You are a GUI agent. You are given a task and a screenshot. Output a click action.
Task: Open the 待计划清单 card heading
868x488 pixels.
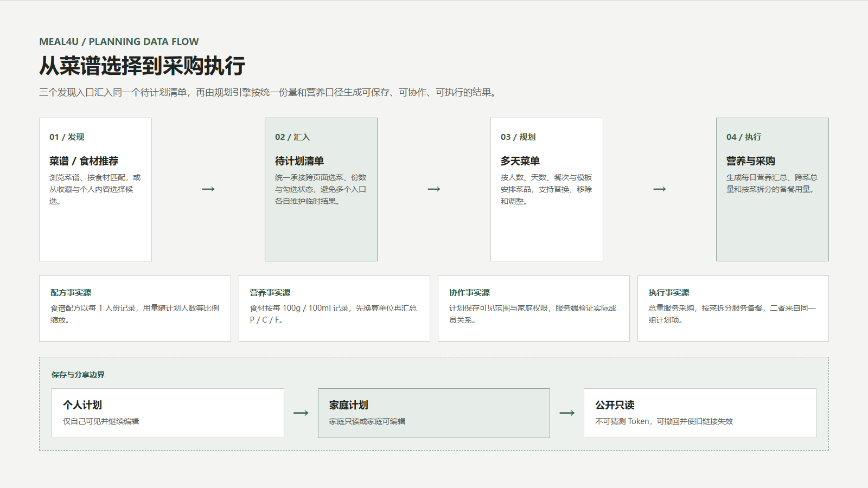299,161
